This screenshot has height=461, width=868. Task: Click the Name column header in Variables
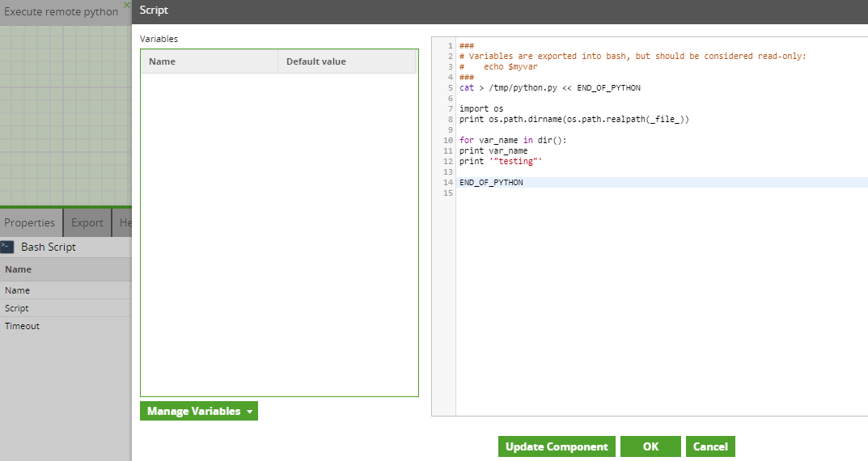(210, 61)
